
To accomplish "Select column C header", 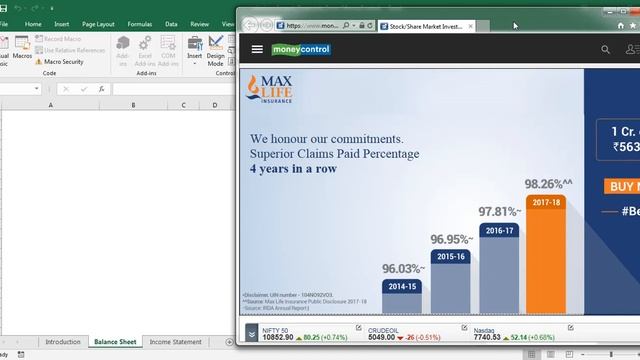I will tap(183, 105).
